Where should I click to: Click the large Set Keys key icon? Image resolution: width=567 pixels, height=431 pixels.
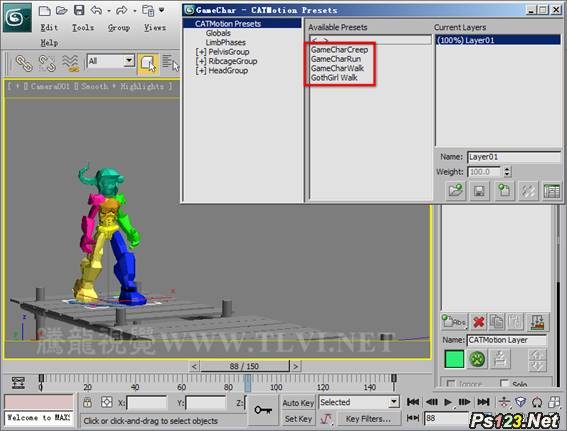pyautogui.click(x=263, y=410)
